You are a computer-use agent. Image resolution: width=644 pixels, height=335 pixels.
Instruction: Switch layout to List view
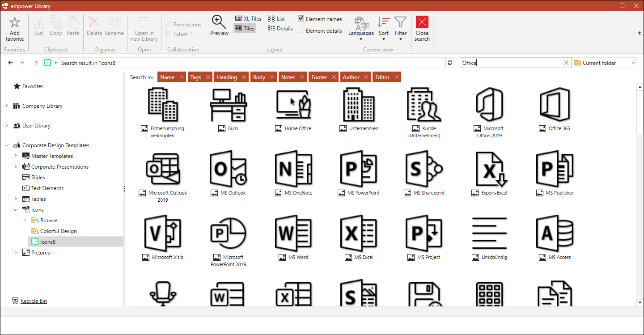click(x=276, y=19)
